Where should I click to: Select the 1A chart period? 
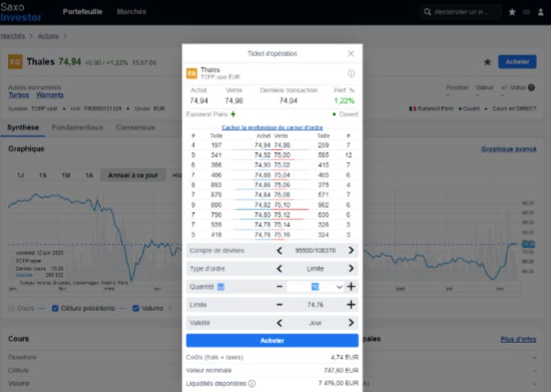(x=89, y=175)
